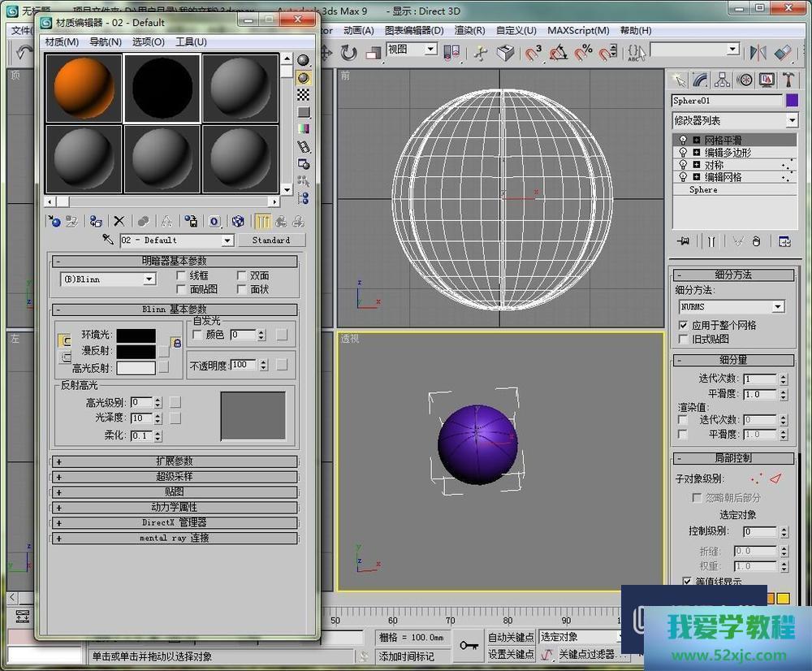The height and width of the screenshot is (671, 812).
Task: Click the 自动关键点 button
Action: (511, 637)
